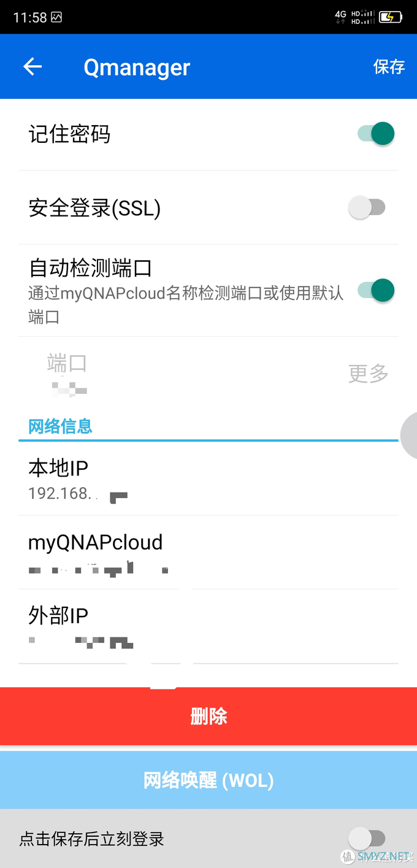Image resolution: width=417 pixels, height=868 pixels.
Task: Enable the 安全登录(SSL) switch
Action: click(367, 207)
